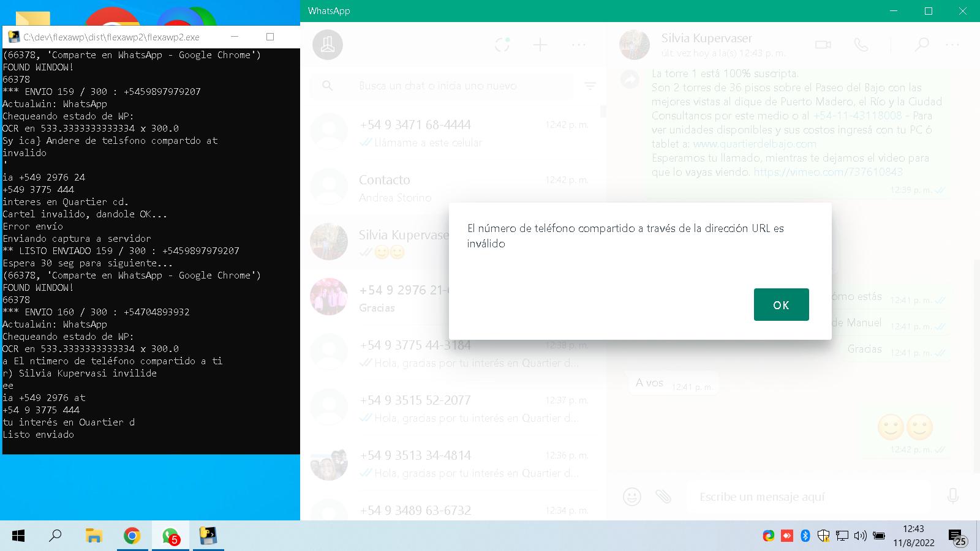This screenshot has height=551, width=980.
Task: Switch to flexawp2 Python taskbar icon
Action: tap(208, 536)
